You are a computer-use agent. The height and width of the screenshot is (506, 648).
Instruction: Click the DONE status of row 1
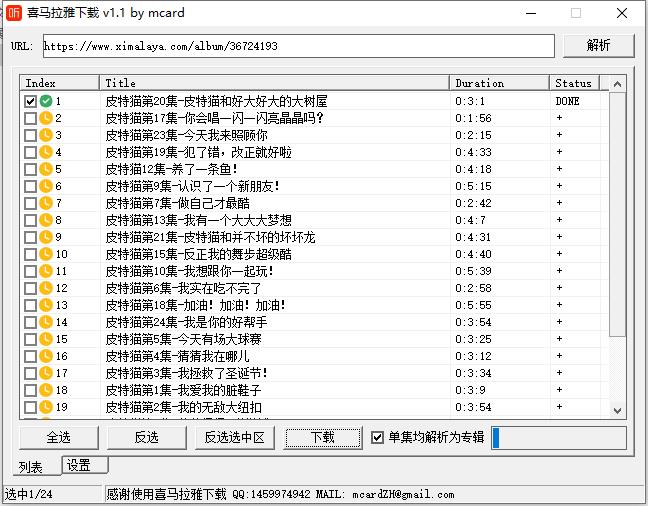tap(567, 101)
